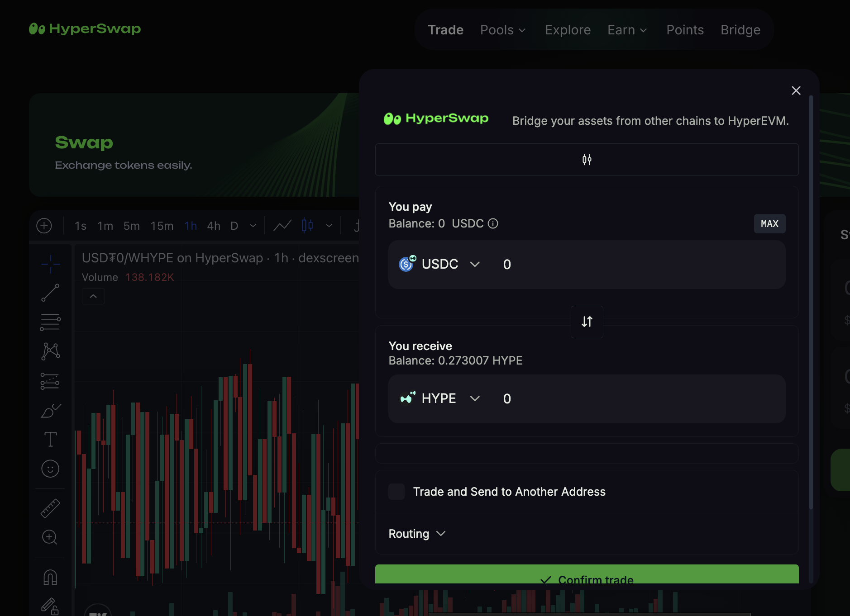
Task: Click the HyperSwap logo in the header
Action: click(85, 29)
